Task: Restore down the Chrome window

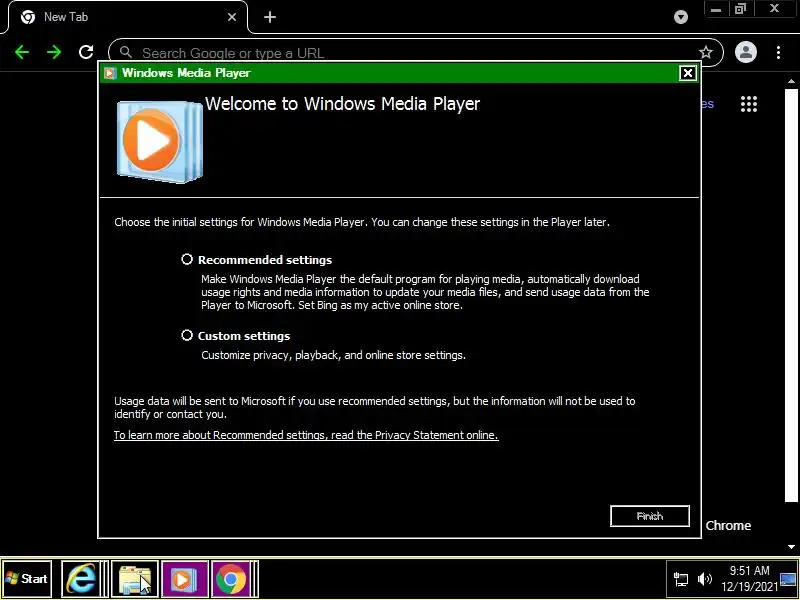Action: click(x=740, y=9)
